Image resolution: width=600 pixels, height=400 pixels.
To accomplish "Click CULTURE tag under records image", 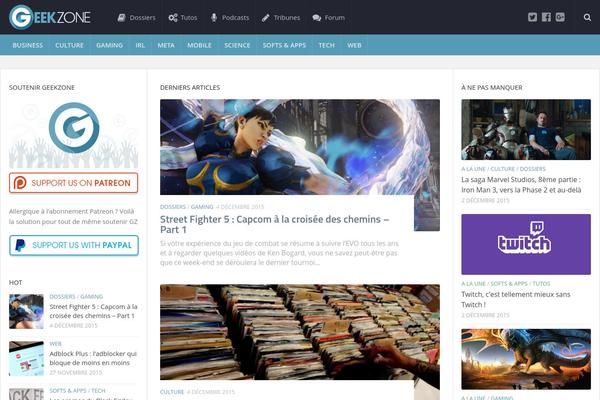I will pyautogui.click(x=172, y=392).
